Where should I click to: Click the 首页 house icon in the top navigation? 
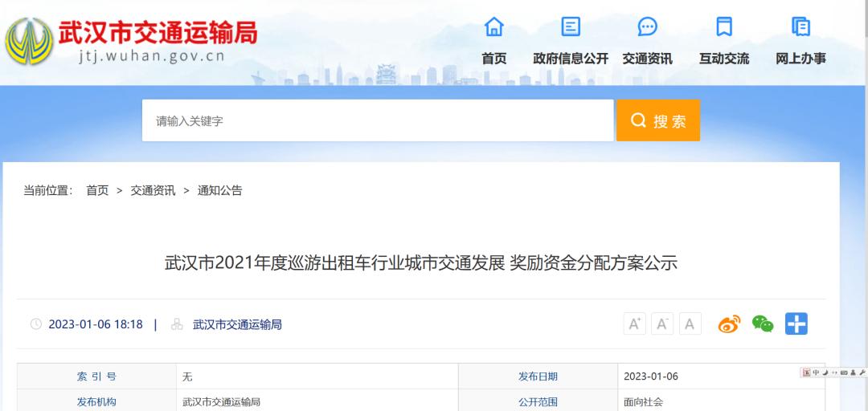pos(493,26)
